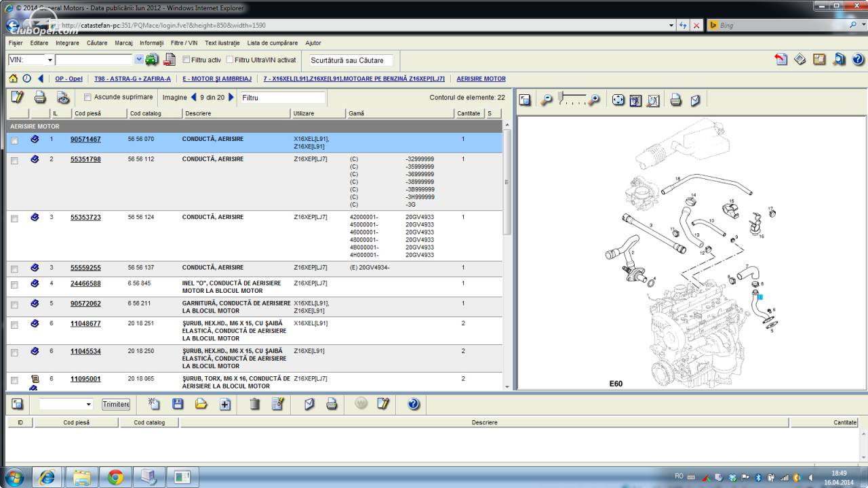Screen dimensions: 868x488
Task: Open the Filtre / VIN menu
Action: tap(184, 43)
